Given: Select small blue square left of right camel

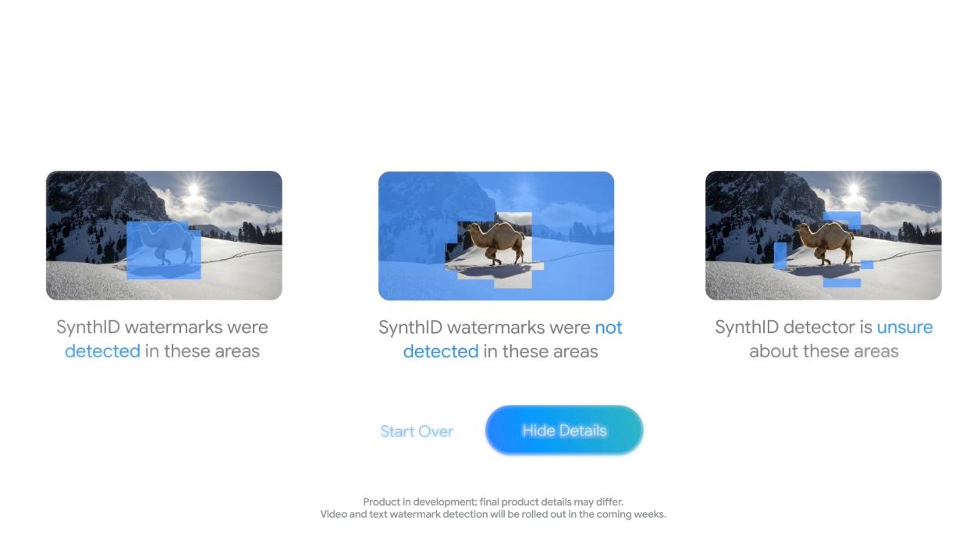Looking at the screenshot, I should [x=779, y=254].
